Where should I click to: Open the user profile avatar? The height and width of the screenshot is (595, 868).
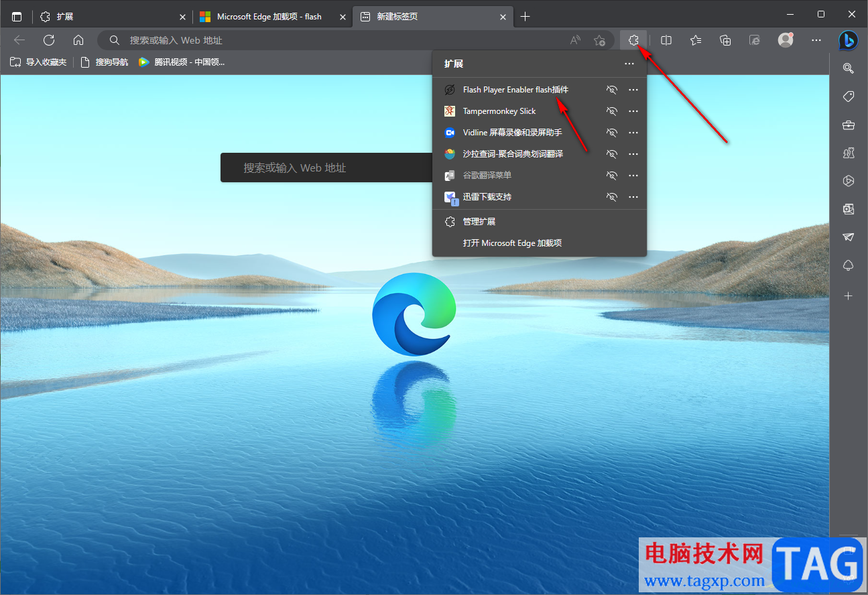coord(786,40)
